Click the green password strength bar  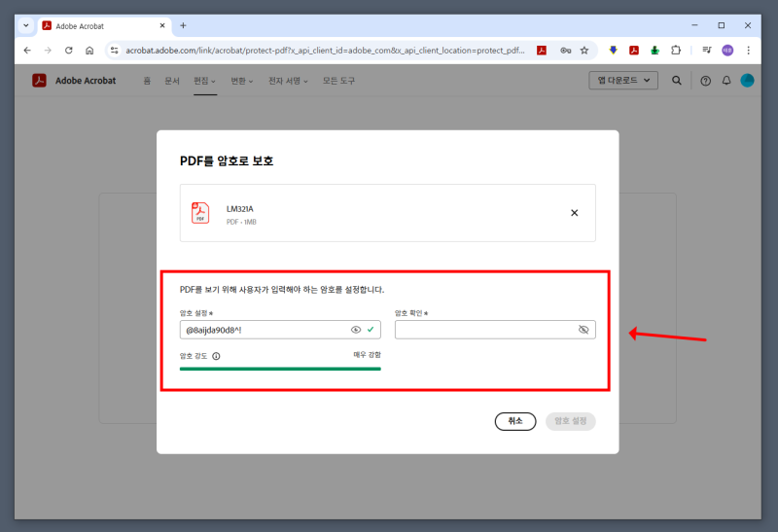coord(280,369)
